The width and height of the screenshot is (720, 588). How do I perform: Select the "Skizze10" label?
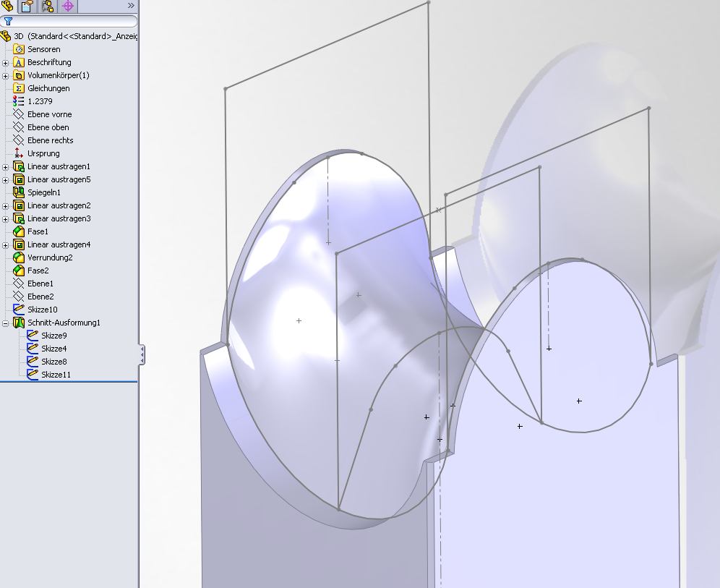point(42,310)
